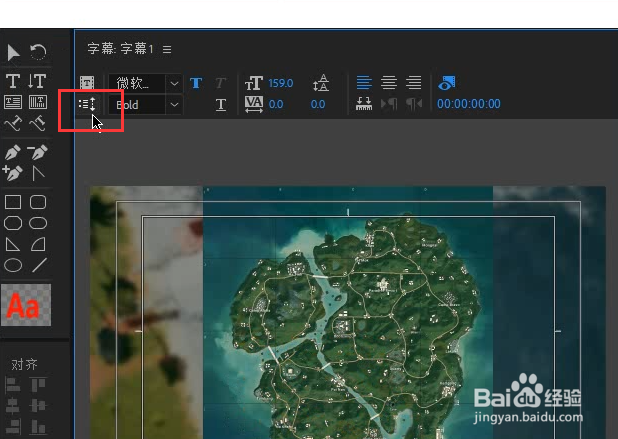Edit the leading value 0.0

pos(318,104)
